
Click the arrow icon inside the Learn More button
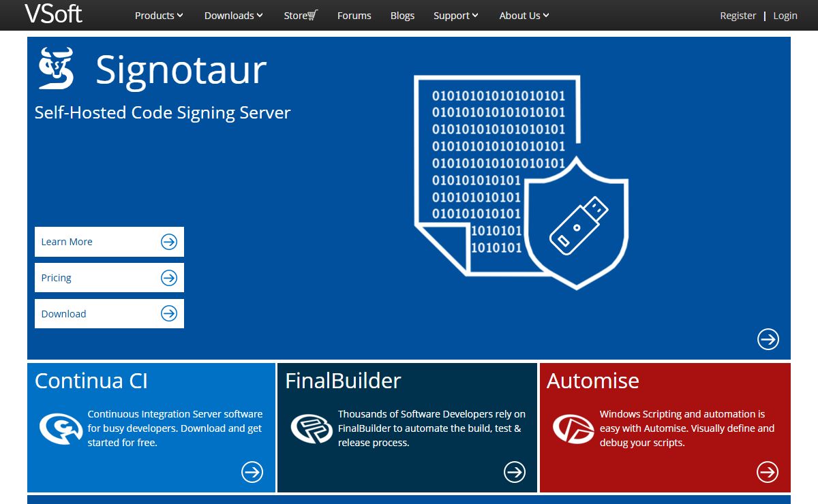pyautogui.click(x=168, y=241)
